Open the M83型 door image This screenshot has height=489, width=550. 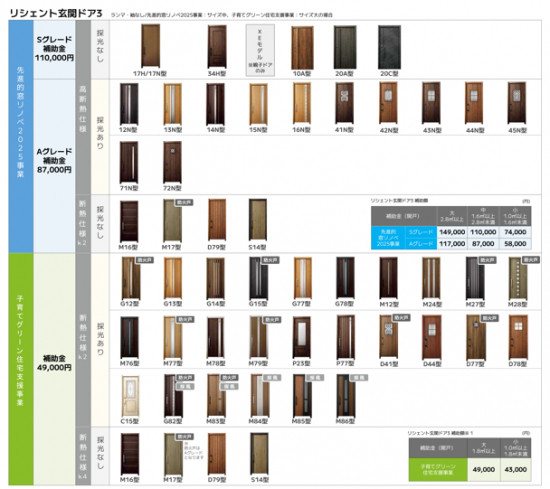216,396
